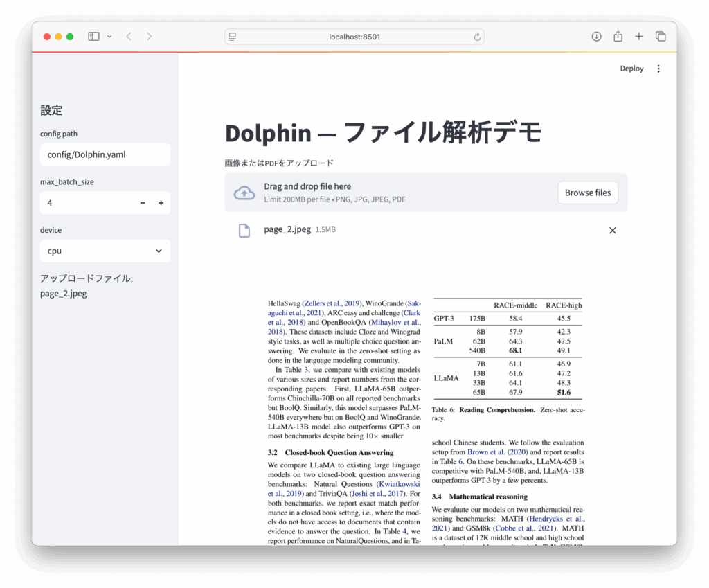Click the config path text field
Image resolution: width=709 pixels, height=588 pixels.
coord(105,154)
